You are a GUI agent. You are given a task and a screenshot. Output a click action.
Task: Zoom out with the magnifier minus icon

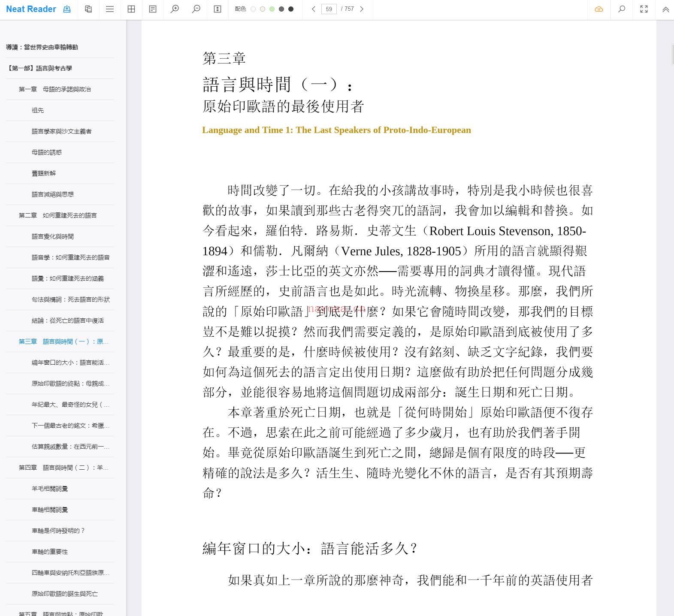(196, 9)
